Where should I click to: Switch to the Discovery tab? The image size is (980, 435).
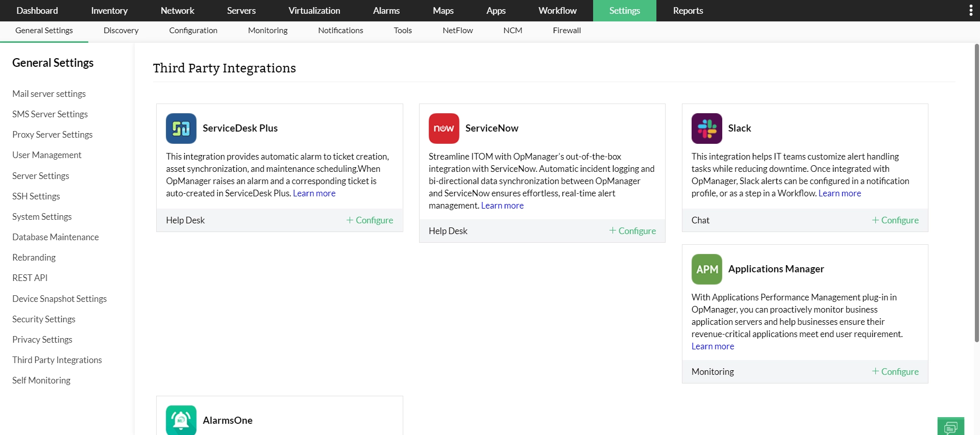121,31
